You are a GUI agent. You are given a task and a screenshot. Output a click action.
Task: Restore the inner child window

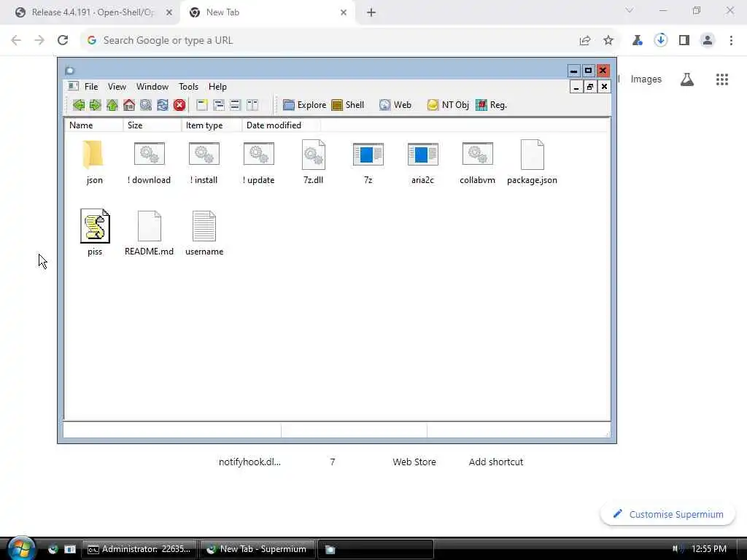click(x=589, y=87)
